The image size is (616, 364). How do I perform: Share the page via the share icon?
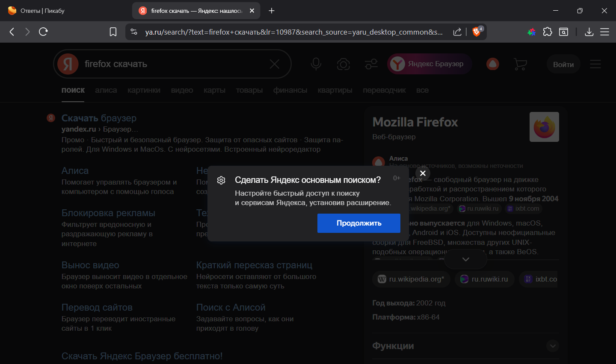[x=457, y=32]
